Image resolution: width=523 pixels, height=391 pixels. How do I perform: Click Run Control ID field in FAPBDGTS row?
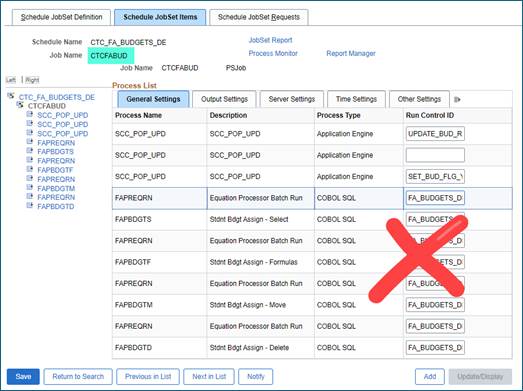pos(435,219)
